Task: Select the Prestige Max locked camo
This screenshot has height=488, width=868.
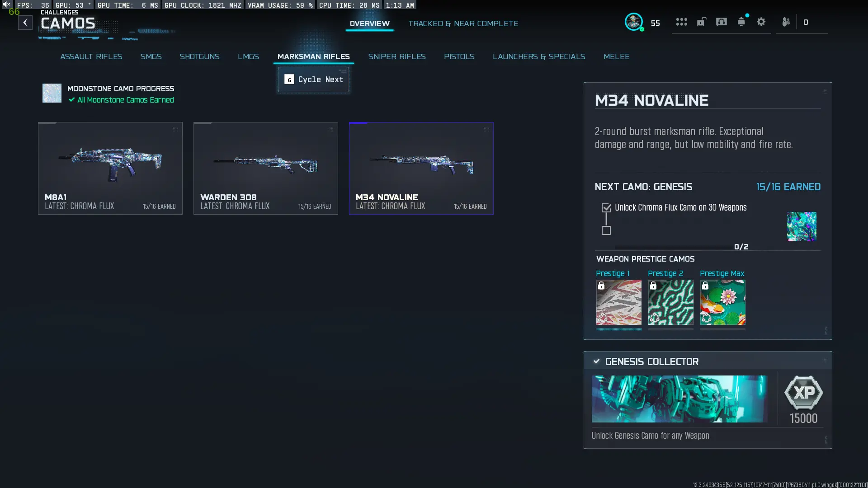Action: tap(722, 302)
